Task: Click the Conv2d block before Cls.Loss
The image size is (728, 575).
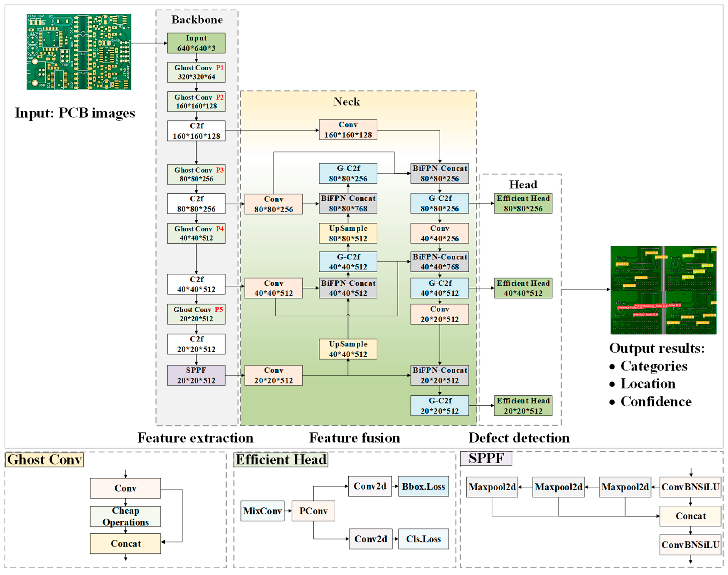Action: coord(371,539)
